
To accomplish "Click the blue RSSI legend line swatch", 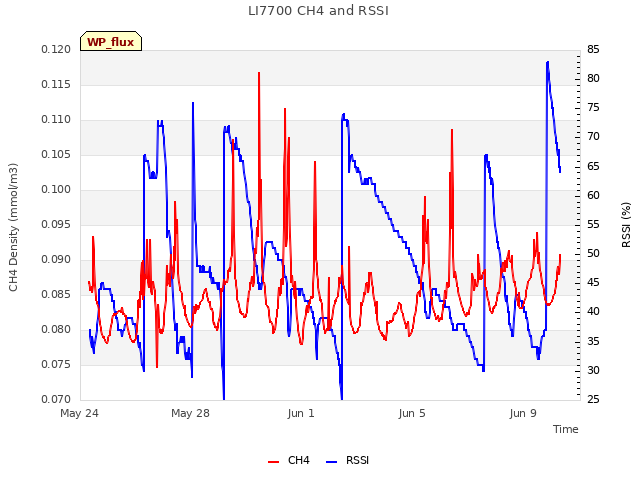I will (x=331, y=462).
